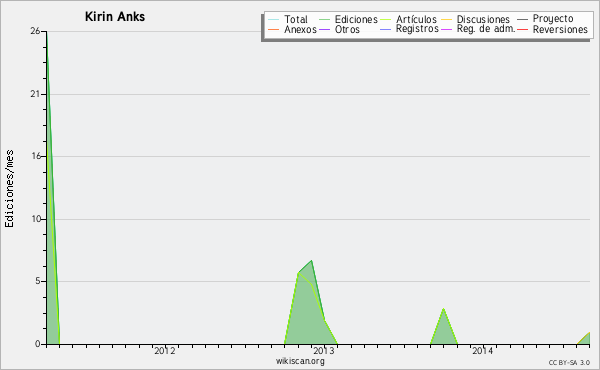Click the CC BY-SA 3.0 license text
The image size is (600, 370).
click(569, 362)
